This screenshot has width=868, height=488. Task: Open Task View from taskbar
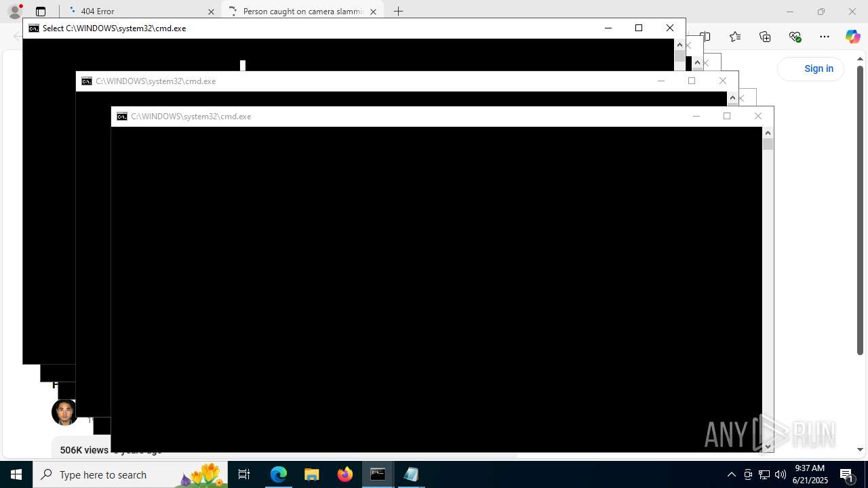244,474
